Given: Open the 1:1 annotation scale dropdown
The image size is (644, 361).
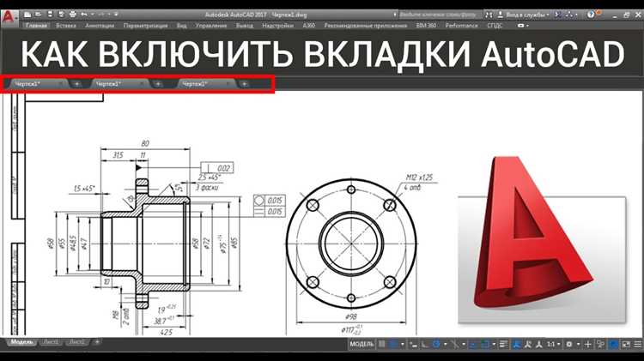Looking at the screenshot, I should point(554,344).
